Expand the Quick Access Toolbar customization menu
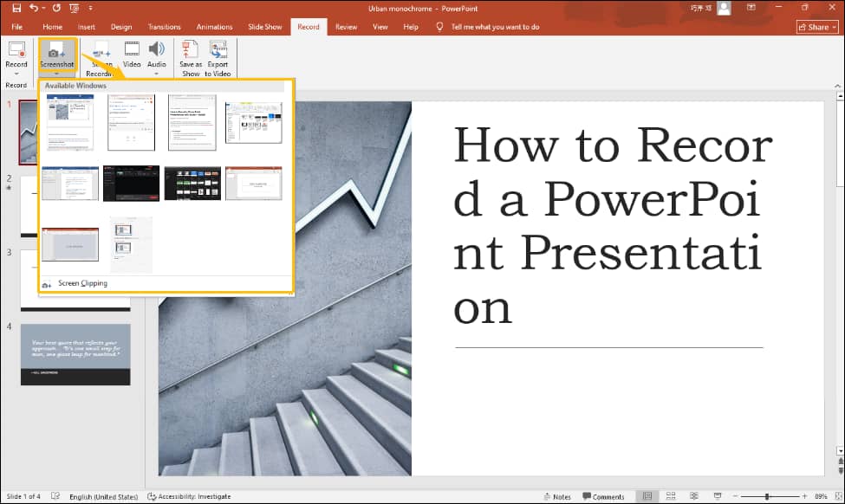 pyautogui.click(x=91, y=7)
